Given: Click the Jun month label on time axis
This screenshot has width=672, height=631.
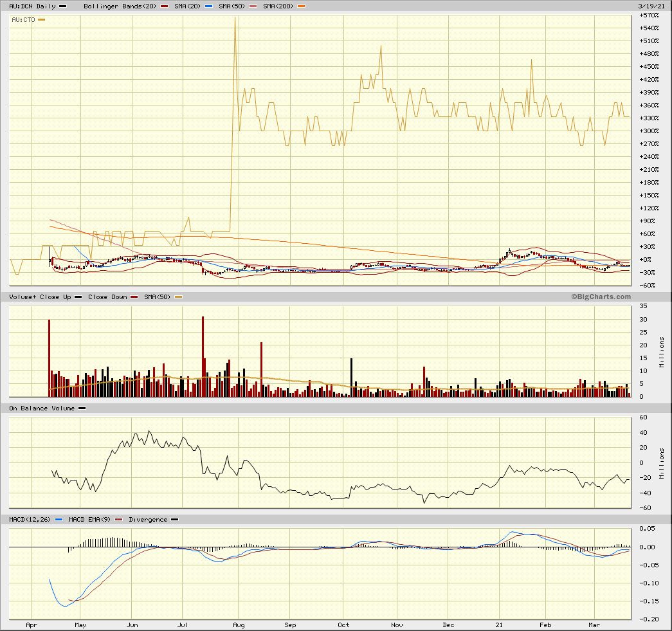Looking at the screenshot, I should (x=132, y=625).
